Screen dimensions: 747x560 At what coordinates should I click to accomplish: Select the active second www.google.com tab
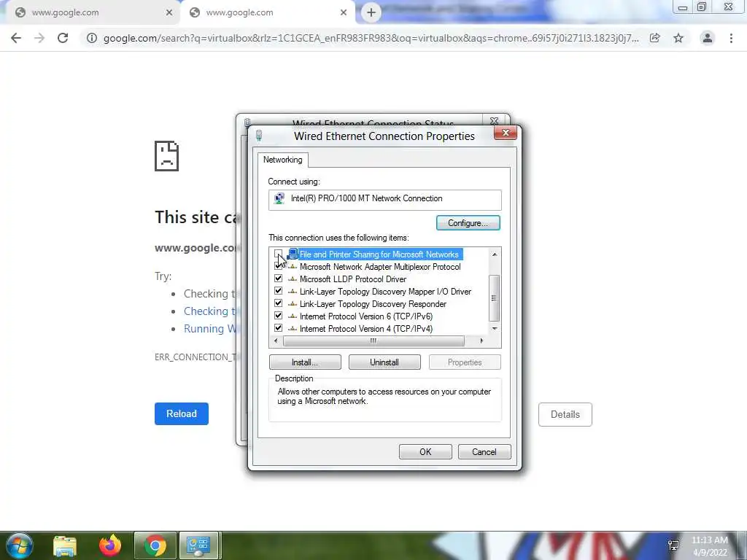pos(267,13)
